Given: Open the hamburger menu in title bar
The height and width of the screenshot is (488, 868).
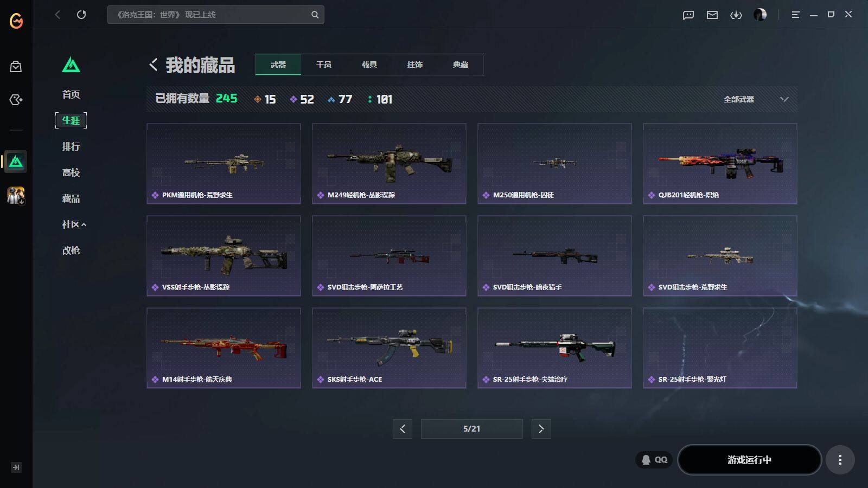Looking at the screenshot, I should pos(795,15).
